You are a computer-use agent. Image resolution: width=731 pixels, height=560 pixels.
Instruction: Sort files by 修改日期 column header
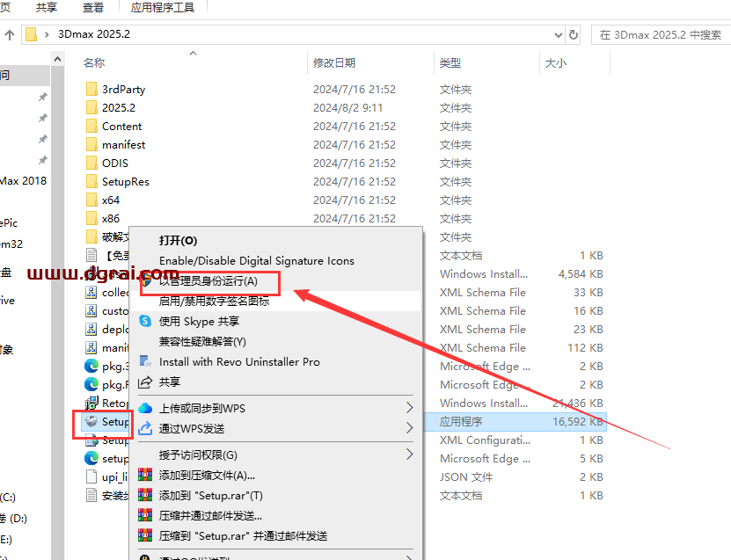click(333, 63)
